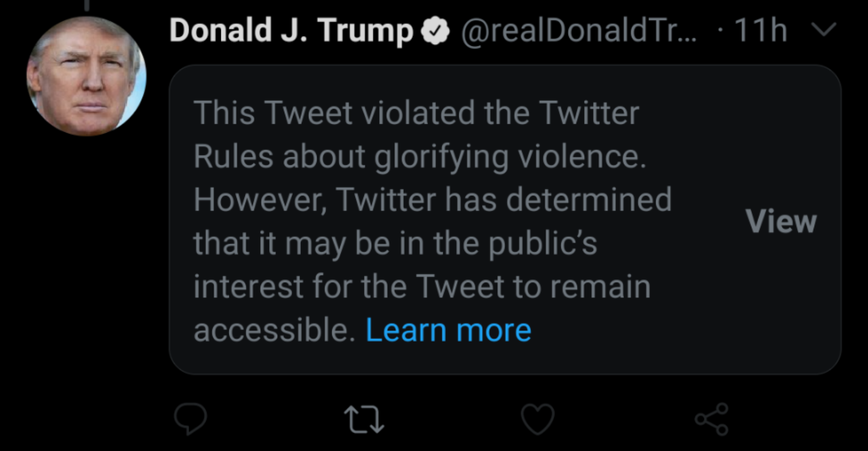Click the 'that it may be in the public's' line
868x451 pixels.
point(395,243)
